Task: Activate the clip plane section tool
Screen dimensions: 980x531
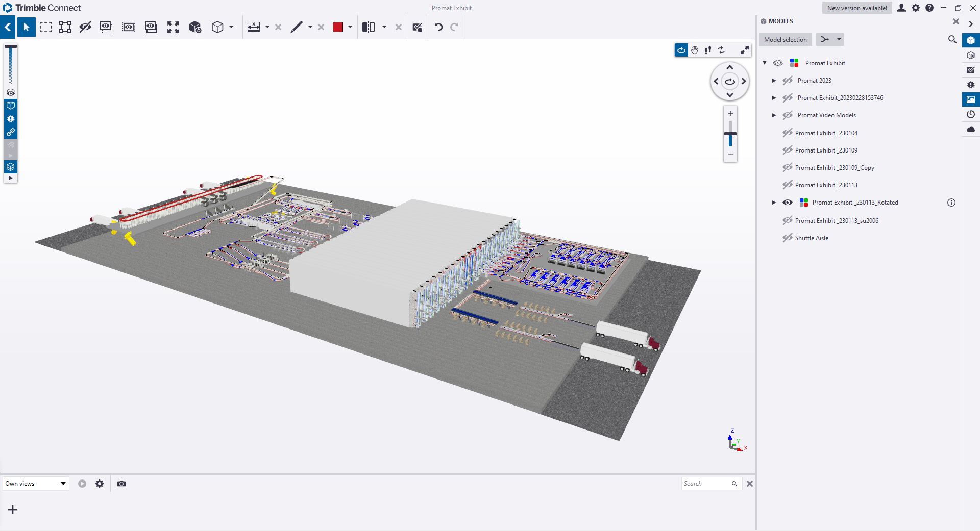Action: click(369, 27)
